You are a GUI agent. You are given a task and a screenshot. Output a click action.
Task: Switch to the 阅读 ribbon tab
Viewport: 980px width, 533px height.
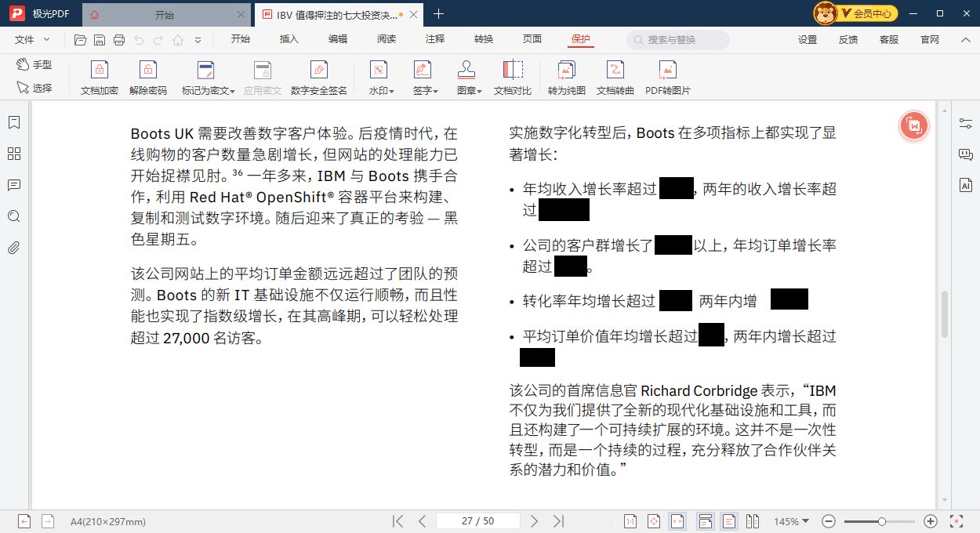387,40
